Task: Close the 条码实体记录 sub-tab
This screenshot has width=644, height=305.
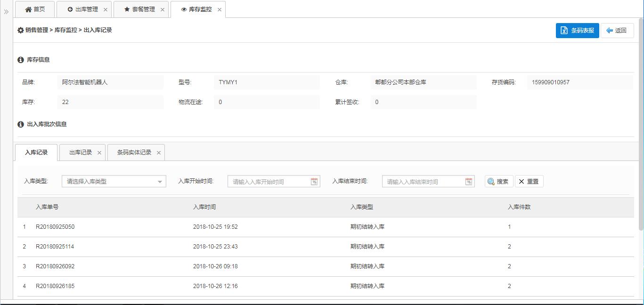Action: [159, 152]
